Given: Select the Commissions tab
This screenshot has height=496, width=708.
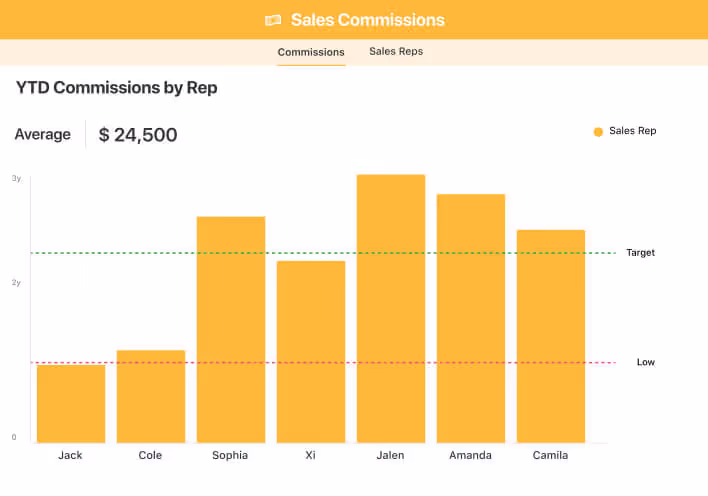Looking at the screenshot, I should point(311,52).
